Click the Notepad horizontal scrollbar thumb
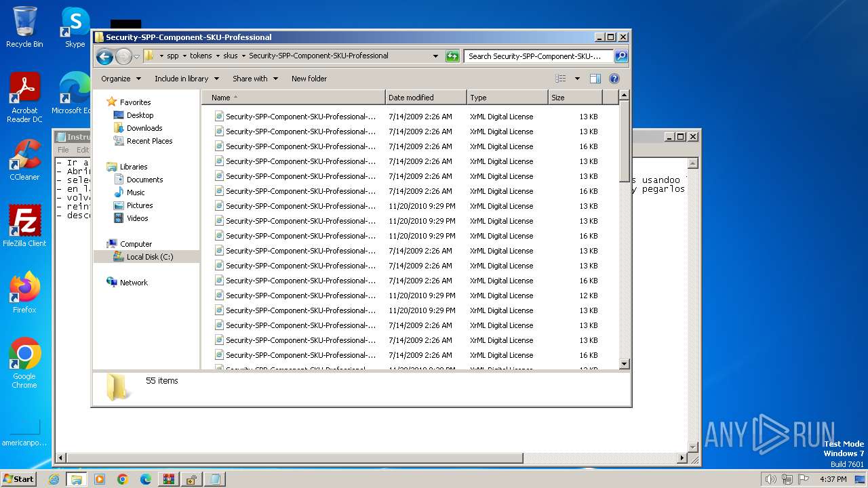The height and width of the screenshot is (488, 868). coord(294,458)
